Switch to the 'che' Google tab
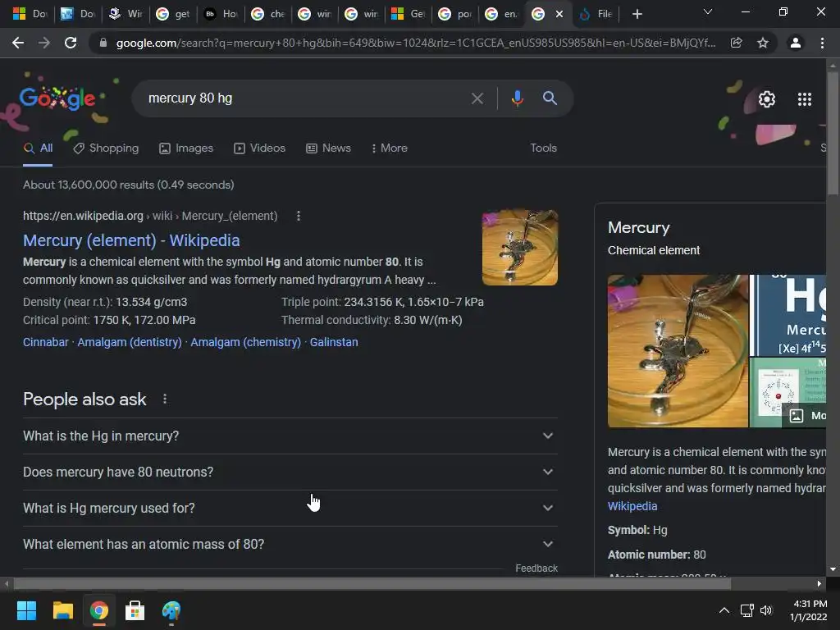This screenshot has height=630, width=840. (x=268, y=15)
